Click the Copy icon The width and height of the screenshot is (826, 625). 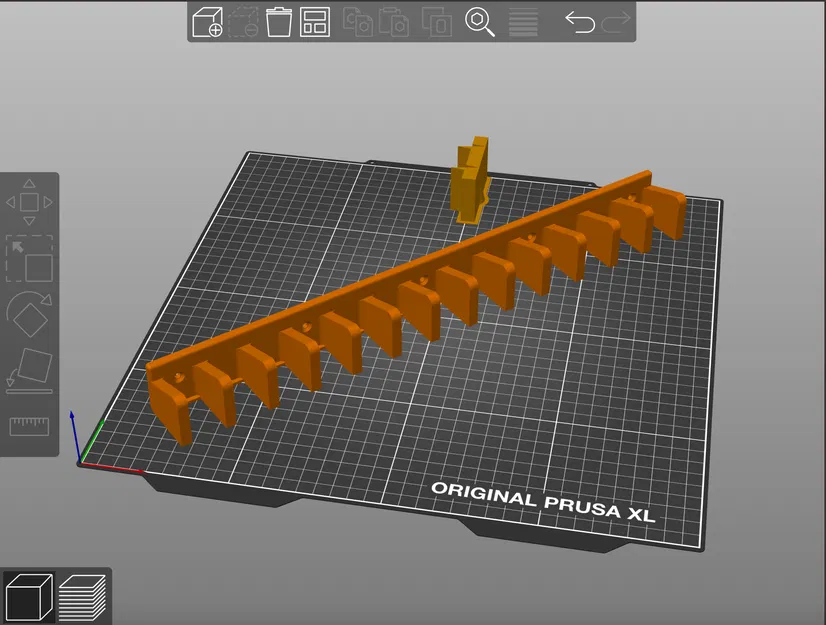coord(358,22)
